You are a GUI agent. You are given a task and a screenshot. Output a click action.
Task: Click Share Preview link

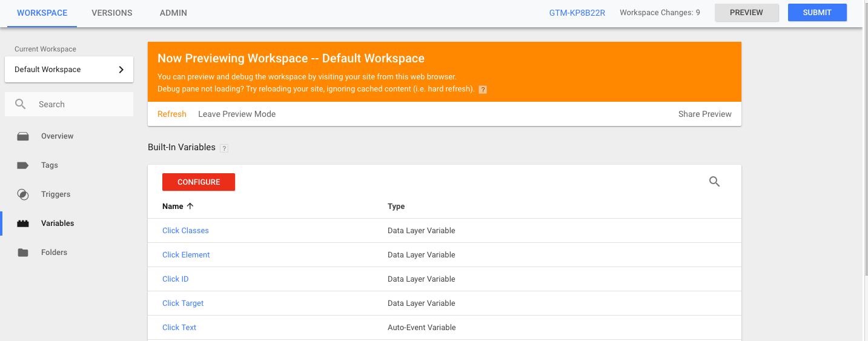click(x=705, y=114)
